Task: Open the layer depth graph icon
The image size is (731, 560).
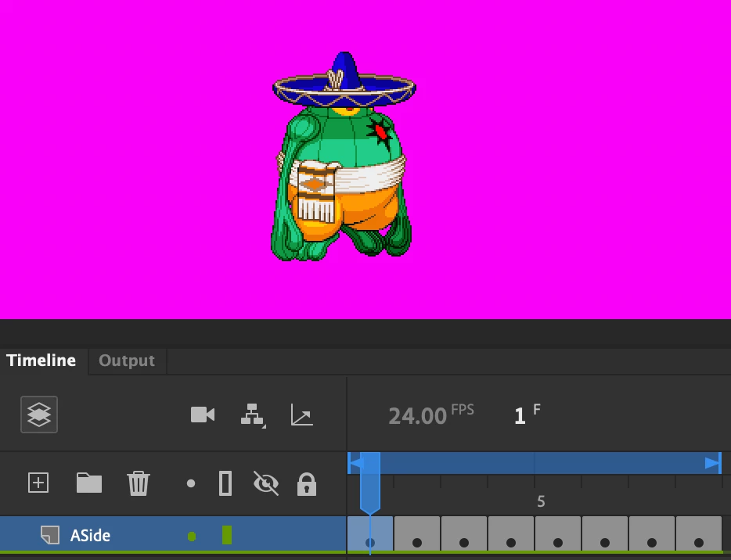Action: point(301,415)
